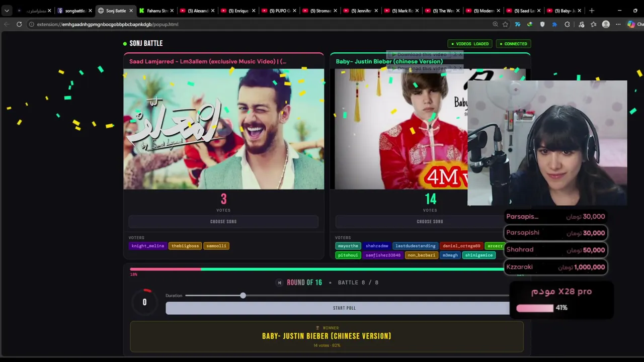644x362 pixels.
Task: Select voter tag m3magh
Action: click(450, 255)
